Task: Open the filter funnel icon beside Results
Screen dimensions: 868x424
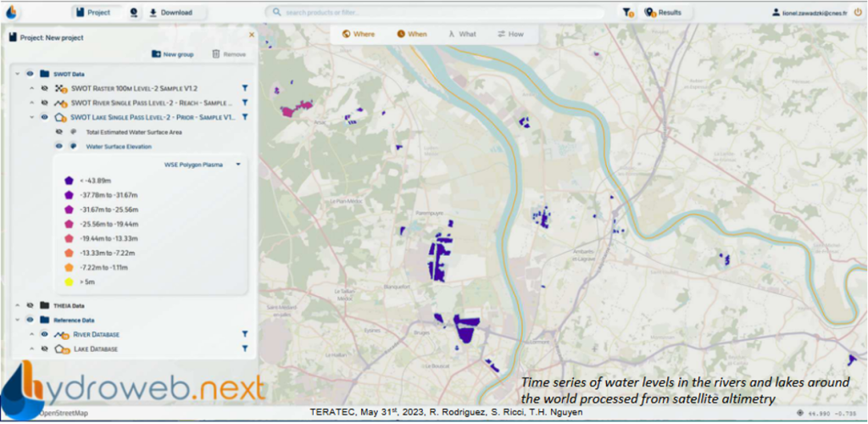Action: pyautogui.click(x=627, y=13)
